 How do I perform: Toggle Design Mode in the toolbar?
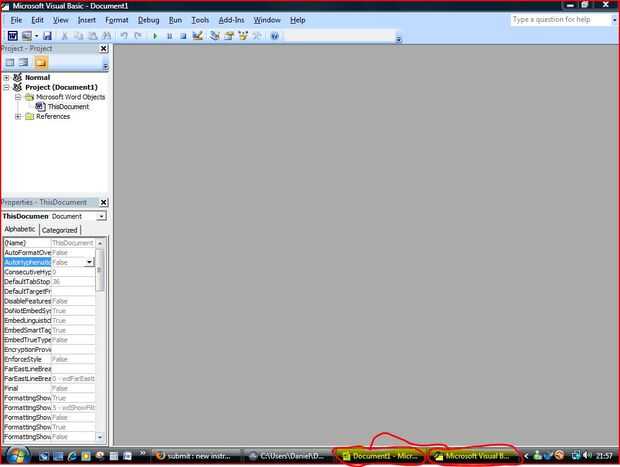198,36
